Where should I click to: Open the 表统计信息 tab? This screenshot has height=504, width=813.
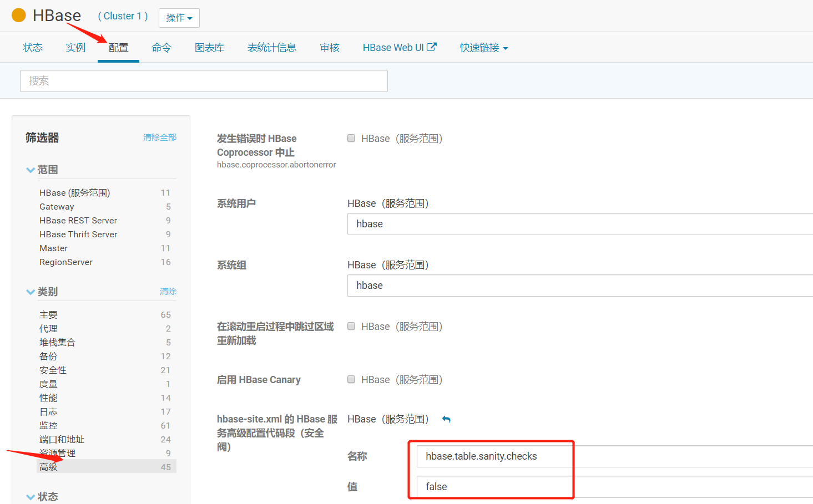(x=272, y=48)
